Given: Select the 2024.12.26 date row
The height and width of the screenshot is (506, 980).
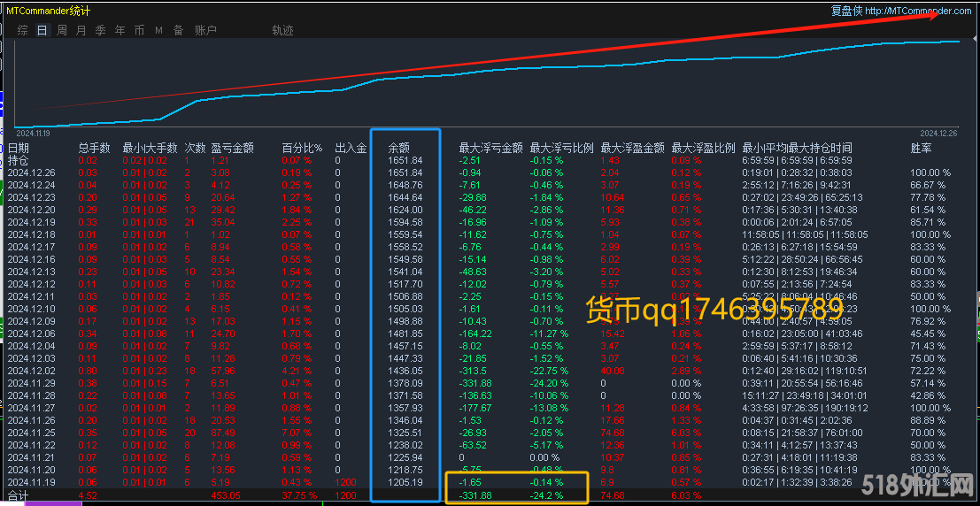Looking at the screenshot, I should coord(32,172).
